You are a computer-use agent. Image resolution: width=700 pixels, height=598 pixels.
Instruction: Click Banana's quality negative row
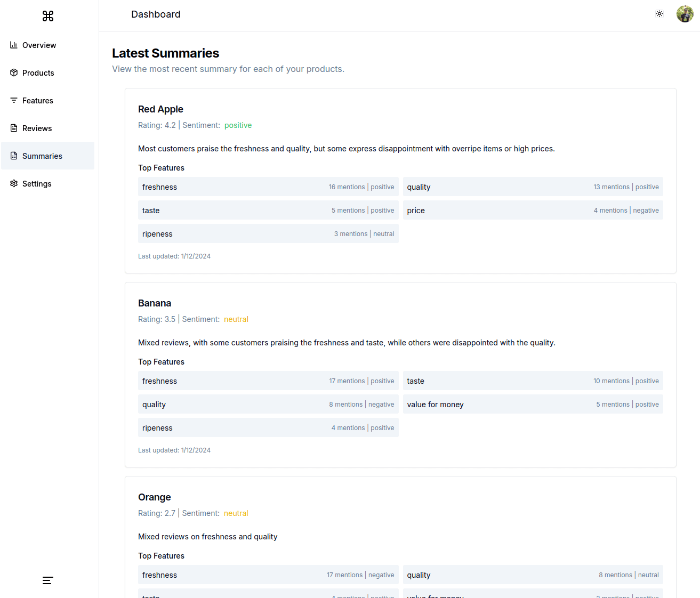click(268, 404)
